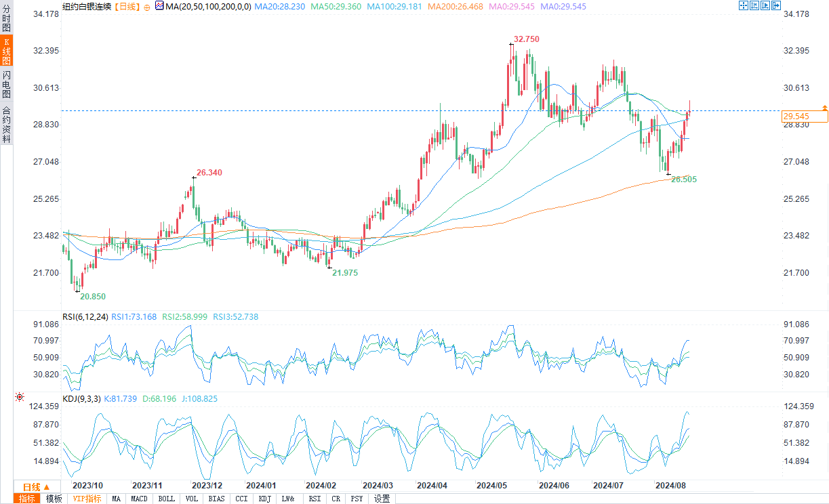829x504 pixels.
Task: Open the MA(20,50,100,200,0,0) parameters
Action: tap(208, 6)
